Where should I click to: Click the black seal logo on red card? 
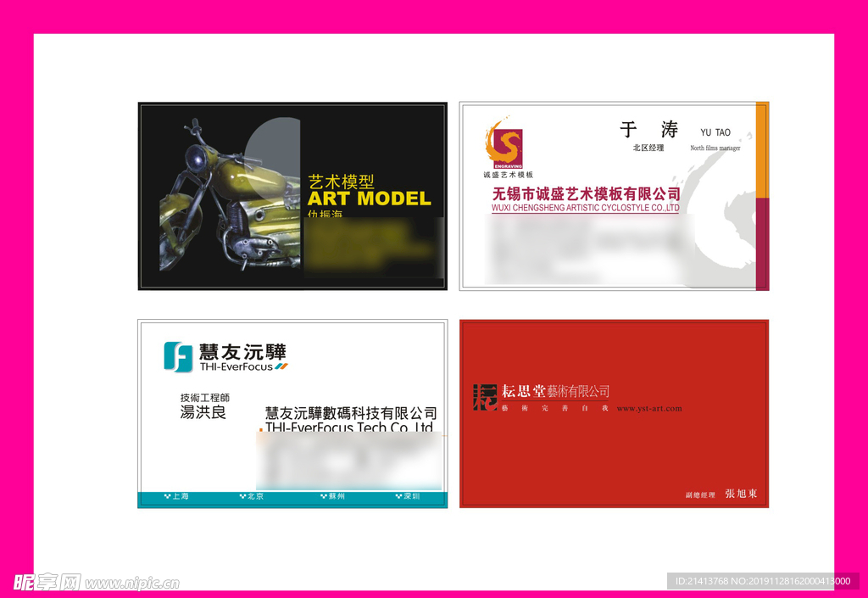pyautogui.click(x=485, y=396)
